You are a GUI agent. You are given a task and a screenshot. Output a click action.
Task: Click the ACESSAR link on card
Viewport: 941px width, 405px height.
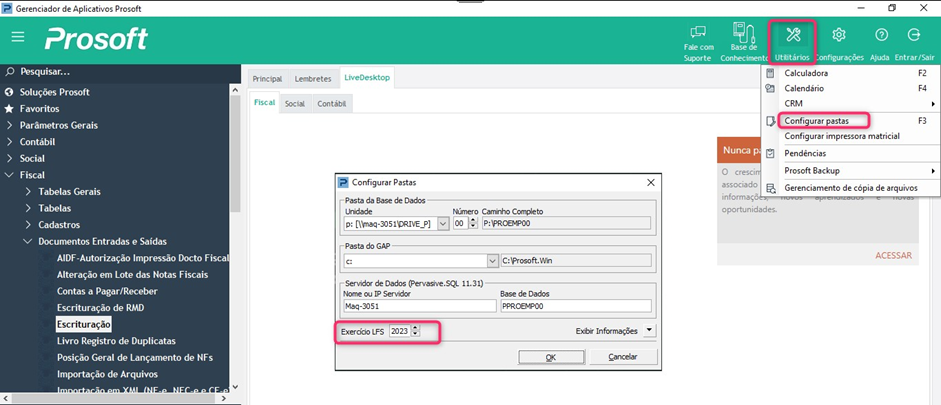(894, 256)
